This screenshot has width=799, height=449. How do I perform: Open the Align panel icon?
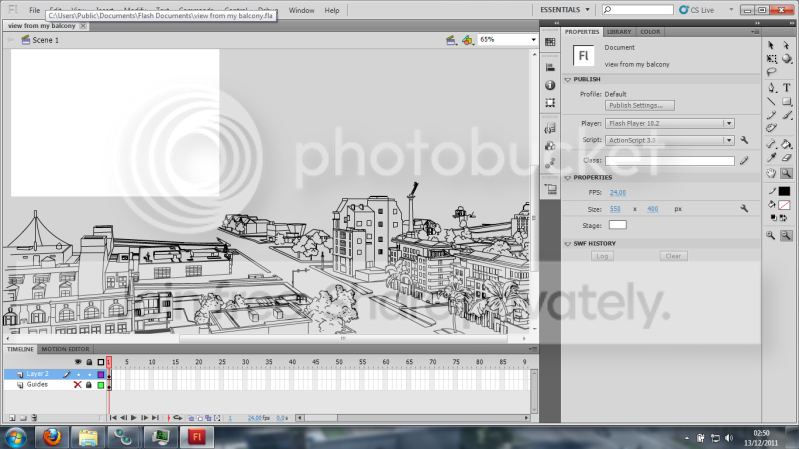[550, 67]
